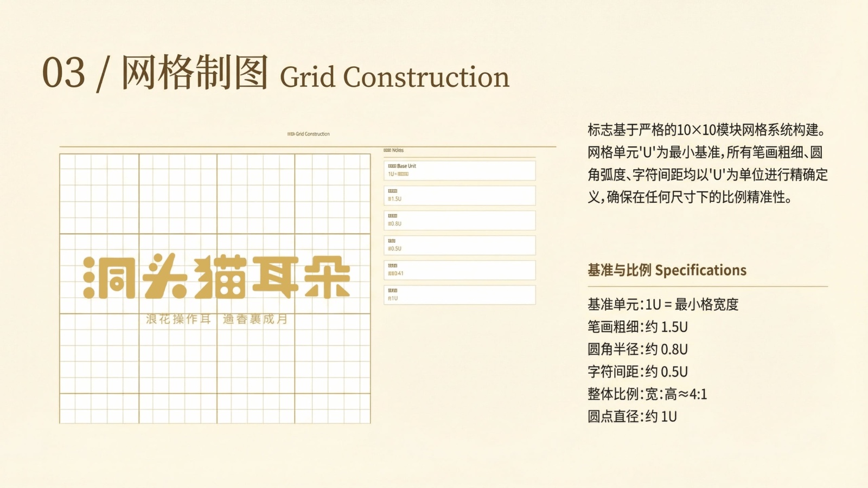
Task: Click the last 1U note box
Action: (x=459, y=295)
